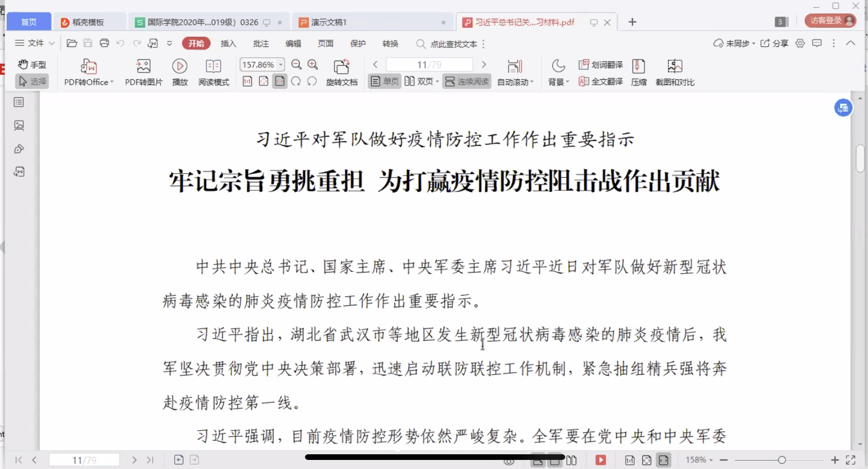Image resolution: width=868 pixels, height=469 pixels.
Task: Open 阅读模式 reading mode
Action: [x=213, y=67]
